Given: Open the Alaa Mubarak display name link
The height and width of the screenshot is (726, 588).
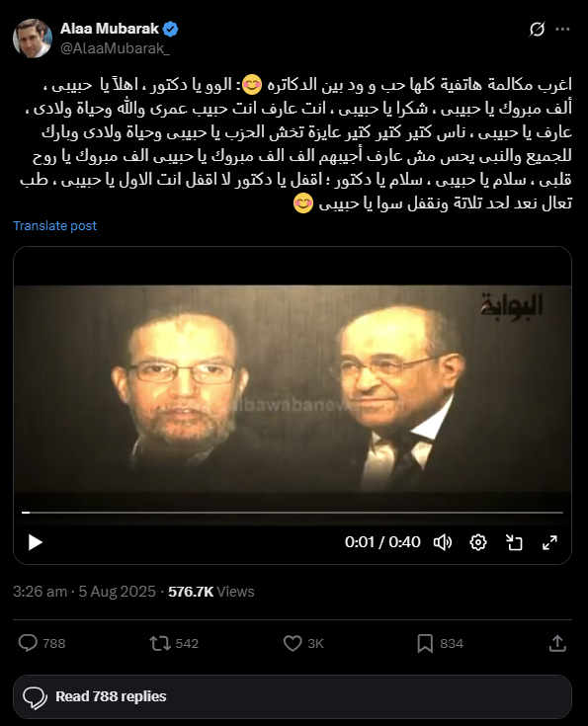Looking at the screenshot, I should (x=110, y=29).
